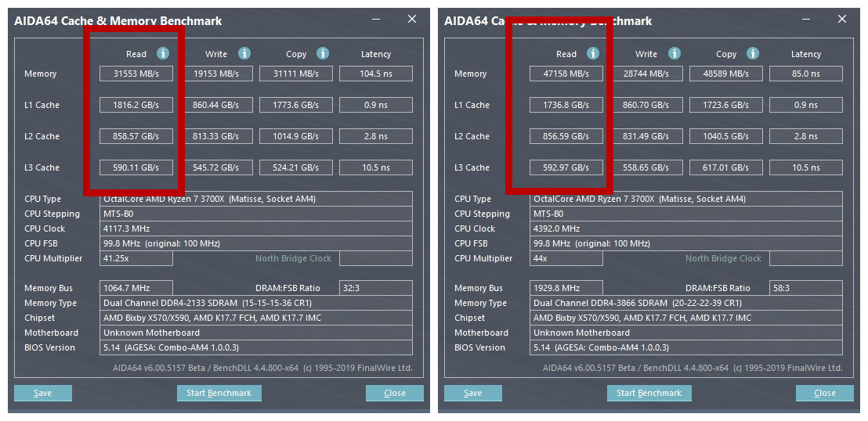Screen dimensions: 868x421
Task: Click Memory Bus value 1929.8 MHz
Action: [566, 288]
